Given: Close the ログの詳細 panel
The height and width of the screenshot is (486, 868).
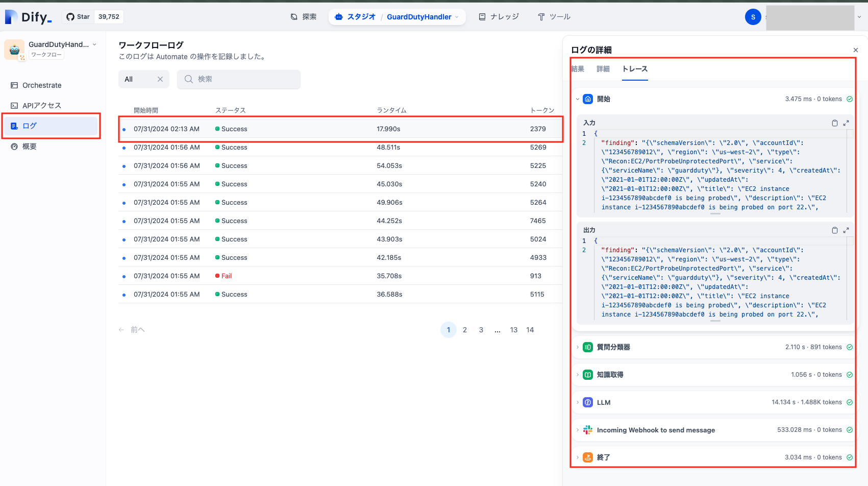Looking at the screenshot, I should (856, 50).
